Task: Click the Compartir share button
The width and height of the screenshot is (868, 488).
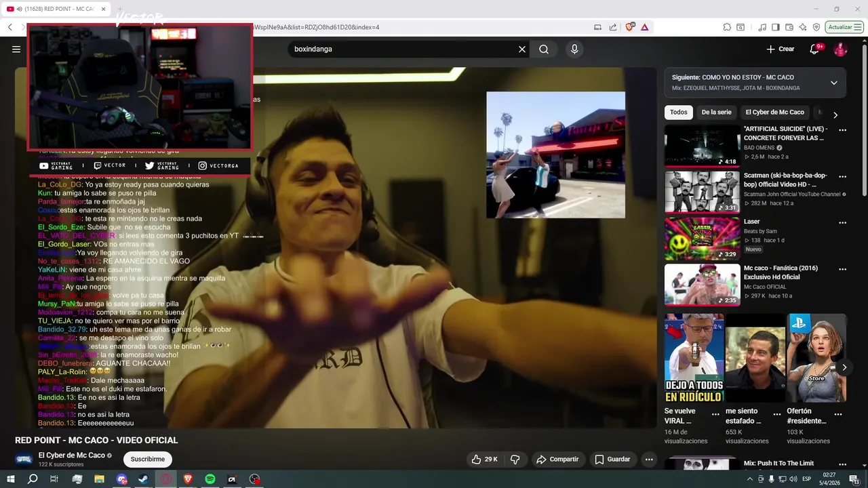Action: coord(557,460)
